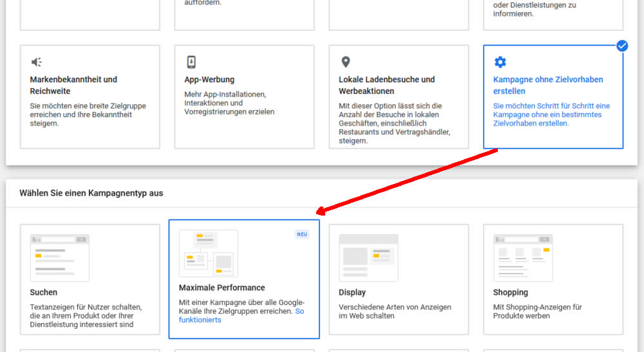Pick the Shopping campaign type title

(511, 293)
